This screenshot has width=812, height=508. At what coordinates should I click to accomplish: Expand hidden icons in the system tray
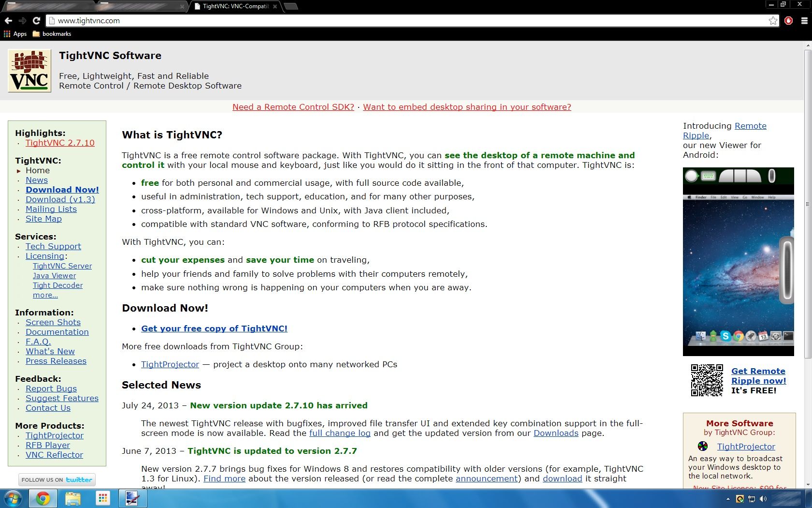pyautogui.click(x=728, y=499)
